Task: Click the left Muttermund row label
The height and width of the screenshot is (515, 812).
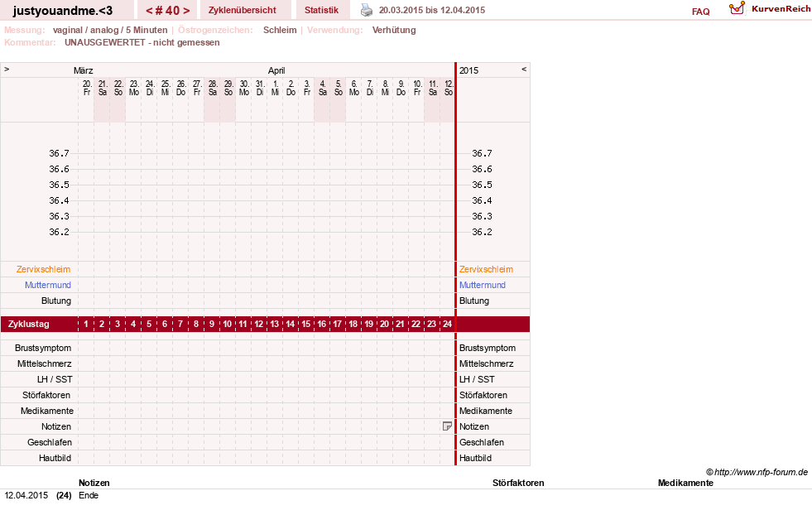Action: click(x=48, y=285)
